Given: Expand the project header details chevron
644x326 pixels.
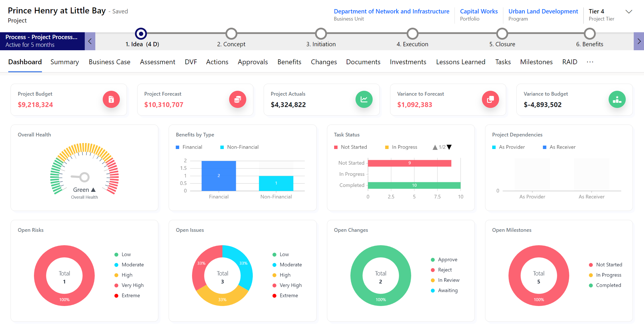Looking at the screenshot, I should tap(629, 12).
